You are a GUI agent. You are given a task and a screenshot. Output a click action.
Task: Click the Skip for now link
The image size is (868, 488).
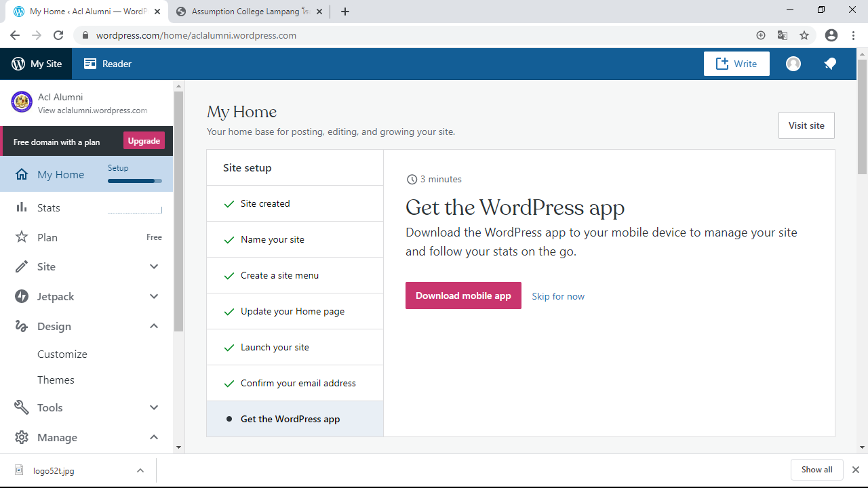coord(557,296)
